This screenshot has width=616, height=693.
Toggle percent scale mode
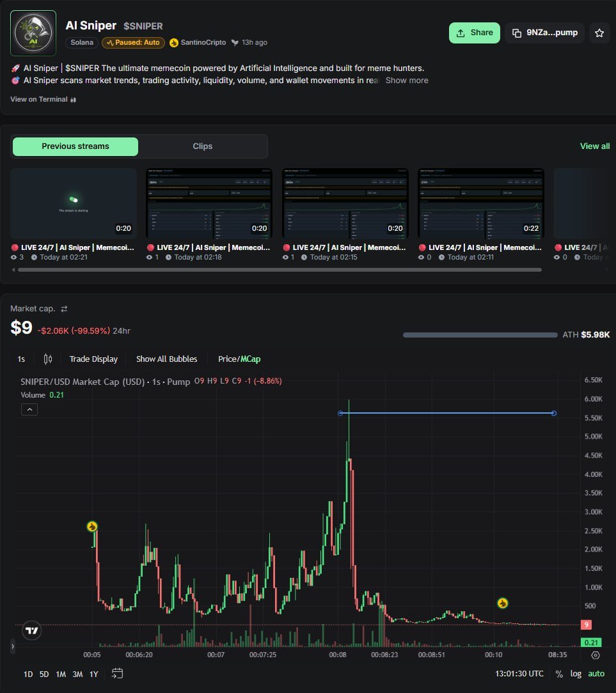[560, 674]
